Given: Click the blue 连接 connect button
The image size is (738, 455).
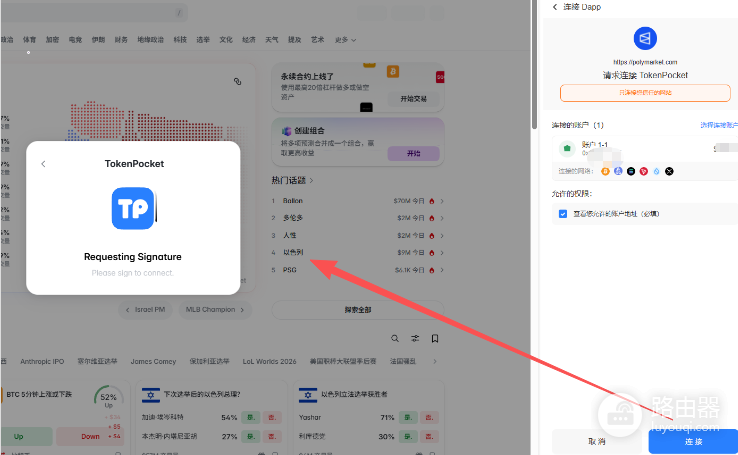Looking at the screenshot, I should tap(693, 441).
